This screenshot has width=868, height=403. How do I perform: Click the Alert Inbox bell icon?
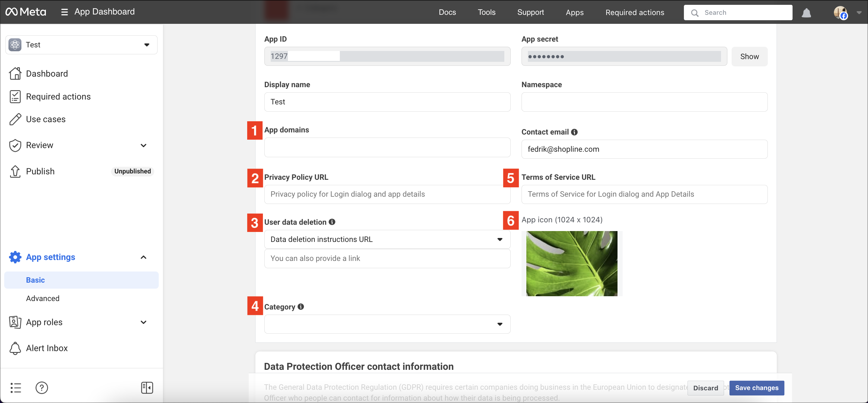(15, 348)
